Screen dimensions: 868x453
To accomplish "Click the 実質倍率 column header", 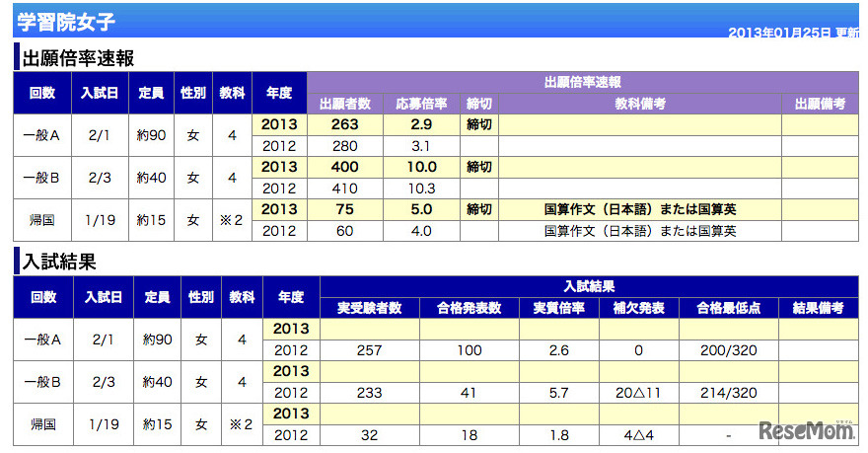I will (x=558, y=308).
